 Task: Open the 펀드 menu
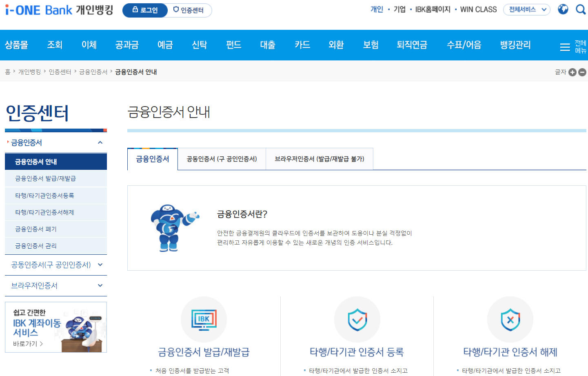tap(233, 45)
